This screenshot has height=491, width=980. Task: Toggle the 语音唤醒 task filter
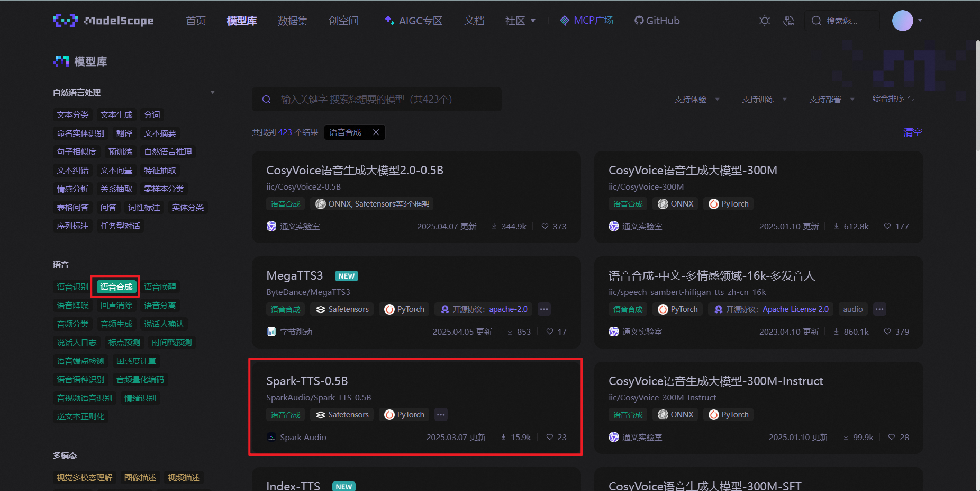[160, 287]
